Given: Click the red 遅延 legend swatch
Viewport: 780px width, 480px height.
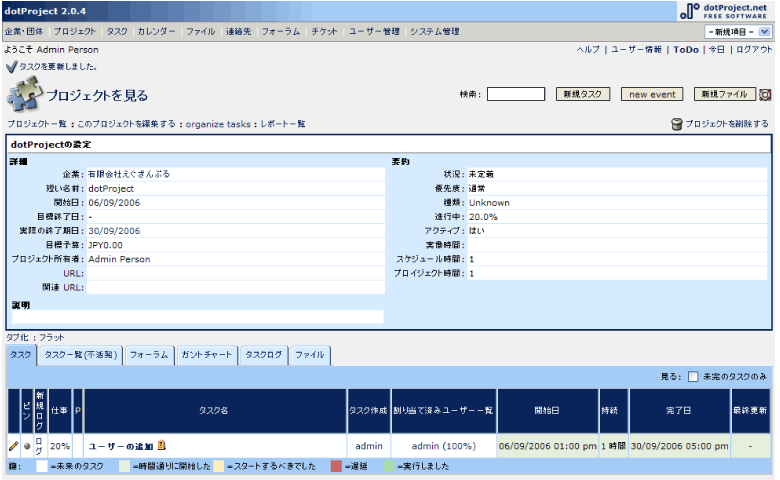Looking at the screenshot, I should click(336, 466).
